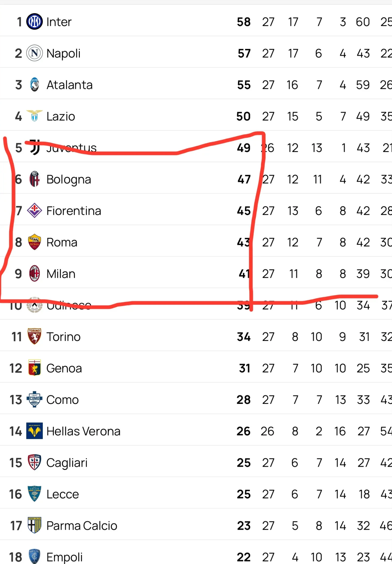Click Inter's 58 points value

(244, 22)
